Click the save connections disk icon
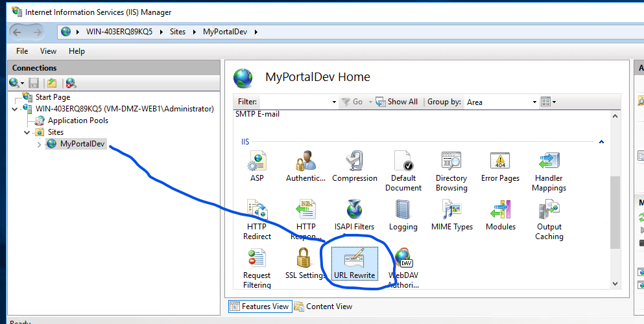The image size is (644, 324). tap(34, 83)
